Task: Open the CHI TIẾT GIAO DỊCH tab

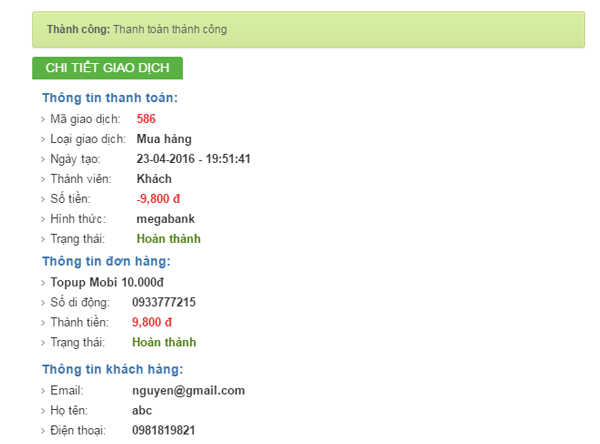Action: (x=108, y=68)
